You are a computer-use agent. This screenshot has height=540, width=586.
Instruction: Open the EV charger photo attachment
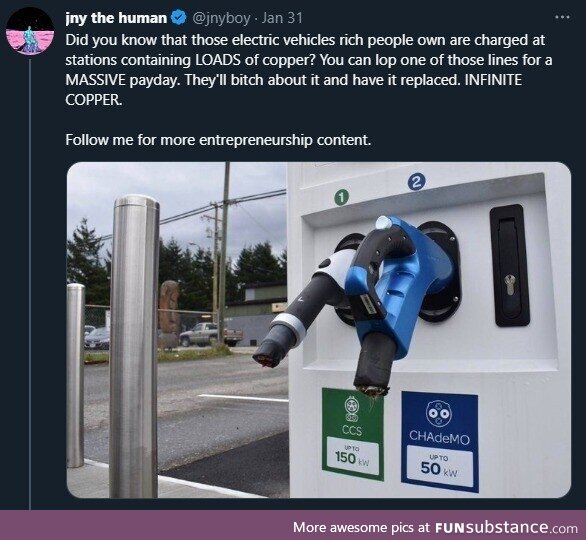point(318,330)
